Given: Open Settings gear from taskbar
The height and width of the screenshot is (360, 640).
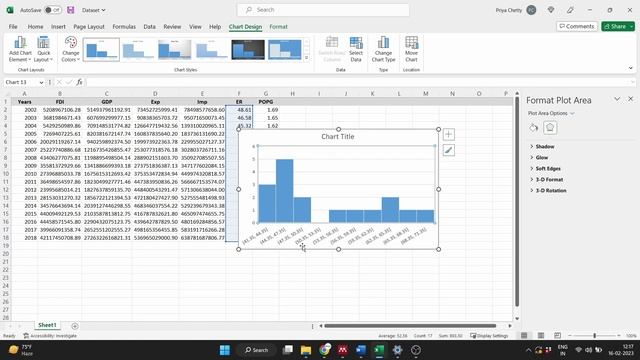Looking at the screenshot, I should point(398,350).
